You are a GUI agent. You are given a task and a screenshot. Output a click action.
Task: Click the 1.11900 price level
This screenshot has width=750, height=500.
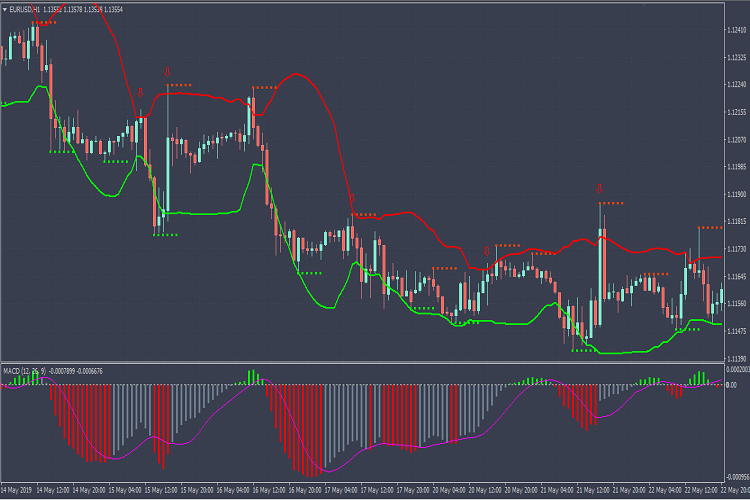pyautogui.click(x=737, y=194)
